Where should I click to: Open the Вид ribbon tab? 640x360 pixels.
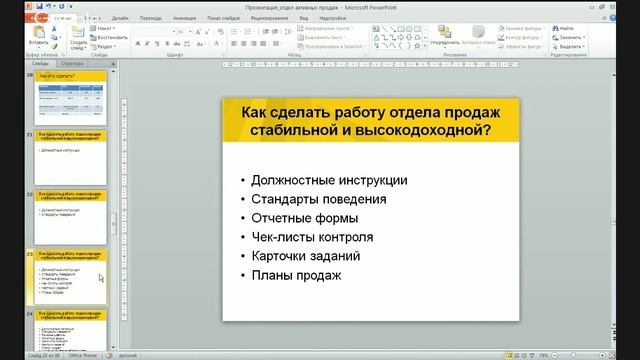[304, 18]
